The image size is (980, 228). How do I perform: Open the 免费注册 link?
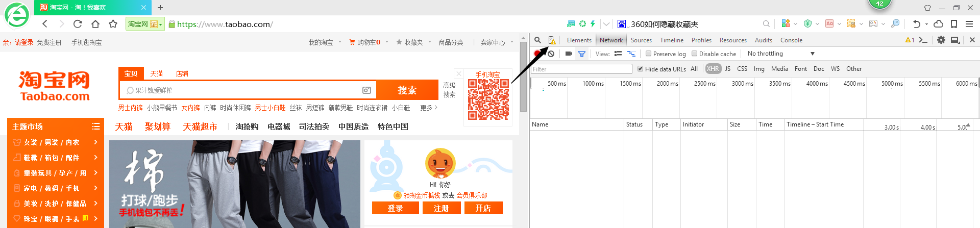coord(49,42)
